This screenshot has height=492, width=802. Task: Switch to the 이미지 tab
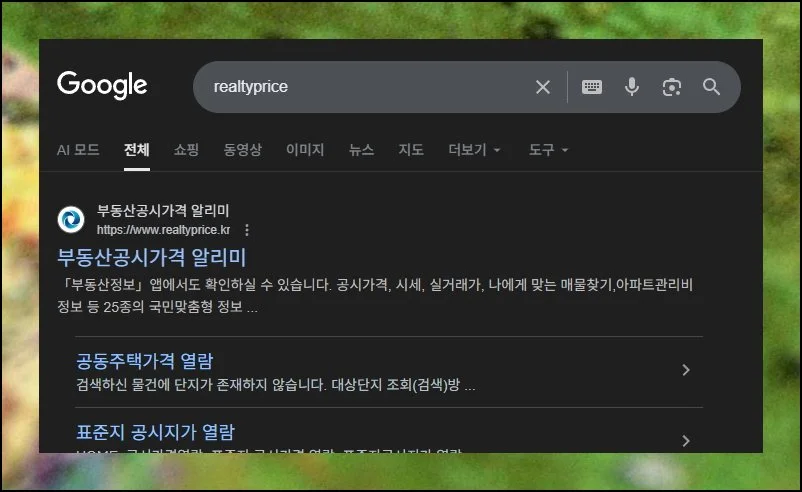coord(305,150)
